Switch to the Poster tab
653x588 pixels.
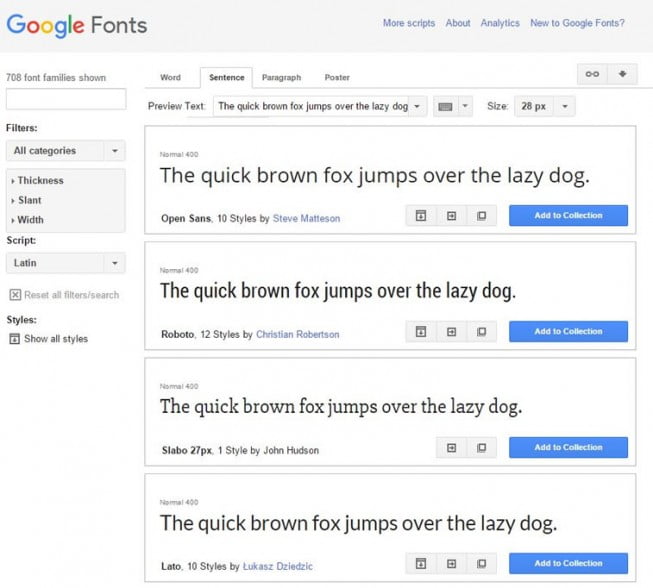pos(337,77)
